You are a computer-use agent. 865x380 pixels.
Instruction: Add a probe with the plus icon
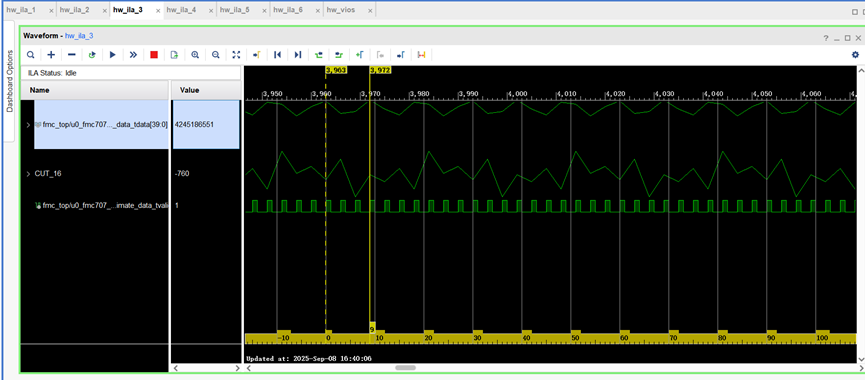tap(51, 55)
